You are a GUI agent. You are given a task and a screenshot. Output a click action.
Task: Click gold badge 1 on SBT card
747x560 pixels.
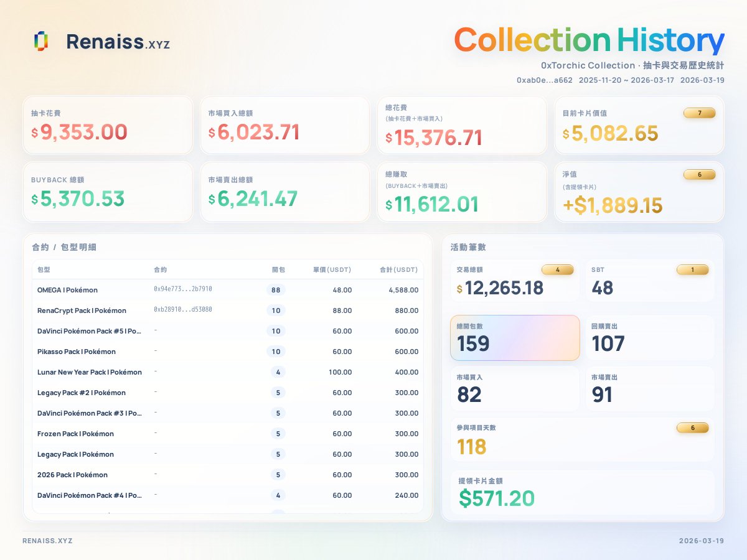coord(693,270)
